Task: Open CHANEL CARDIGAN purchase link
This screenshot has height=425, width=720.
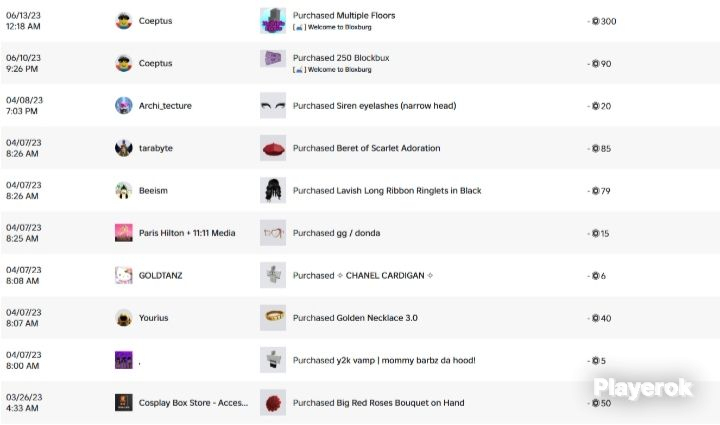Action: [363, 275]
